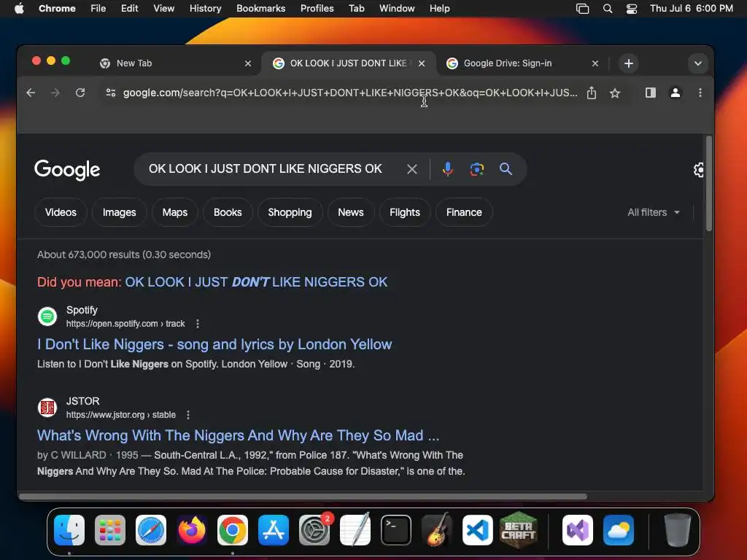The image size is (747, 560).
Task: Share this page via the share icon
Action: [x=591, y=93]
